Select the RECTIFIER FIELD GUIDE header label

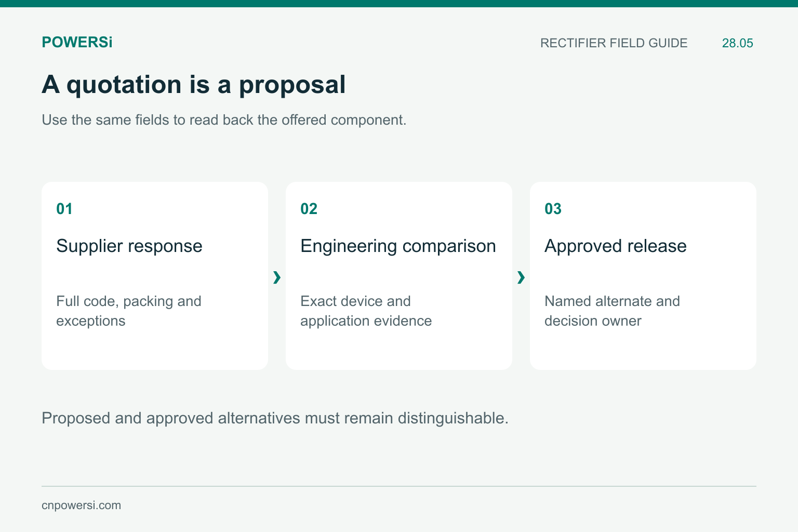(x=614, y=43)
